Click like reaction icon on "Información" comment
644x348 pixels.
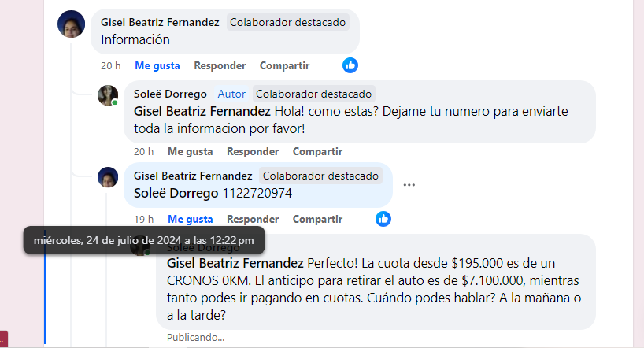[x=350, y=65]
